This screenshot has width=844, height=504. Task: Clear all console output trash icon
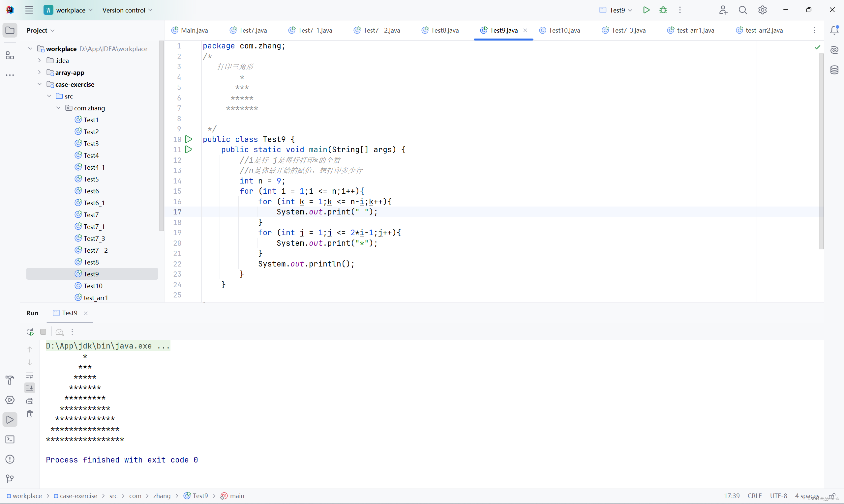click(30, 414)
